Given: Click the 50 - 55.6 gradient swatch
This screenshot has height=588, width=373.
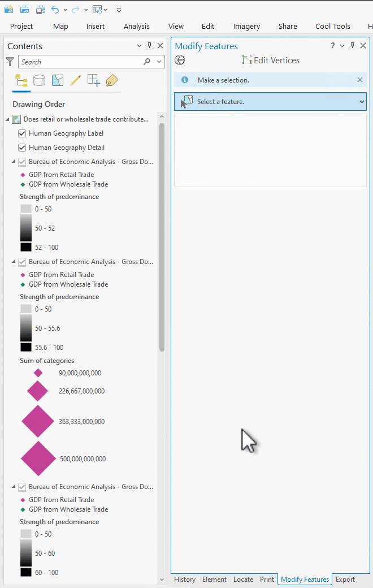Looking at the screenshot, I should pos(26,328).
